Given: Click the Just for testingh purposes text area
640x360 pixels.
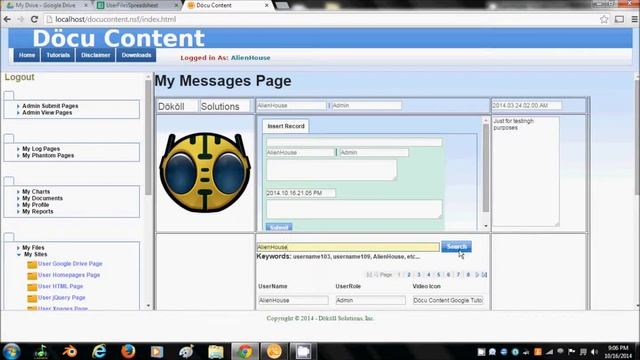Looking at the screenshot, I should 526,172.
